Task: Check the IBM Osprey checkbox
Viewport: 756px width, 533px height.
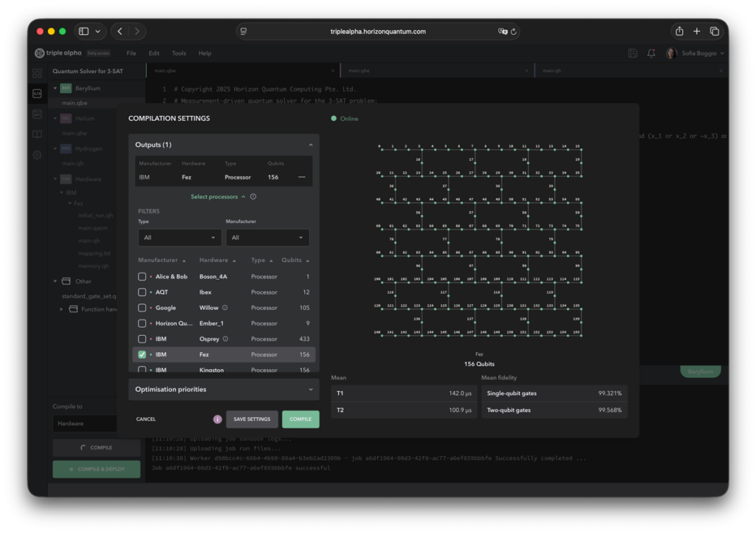Action: coord(142,339)
